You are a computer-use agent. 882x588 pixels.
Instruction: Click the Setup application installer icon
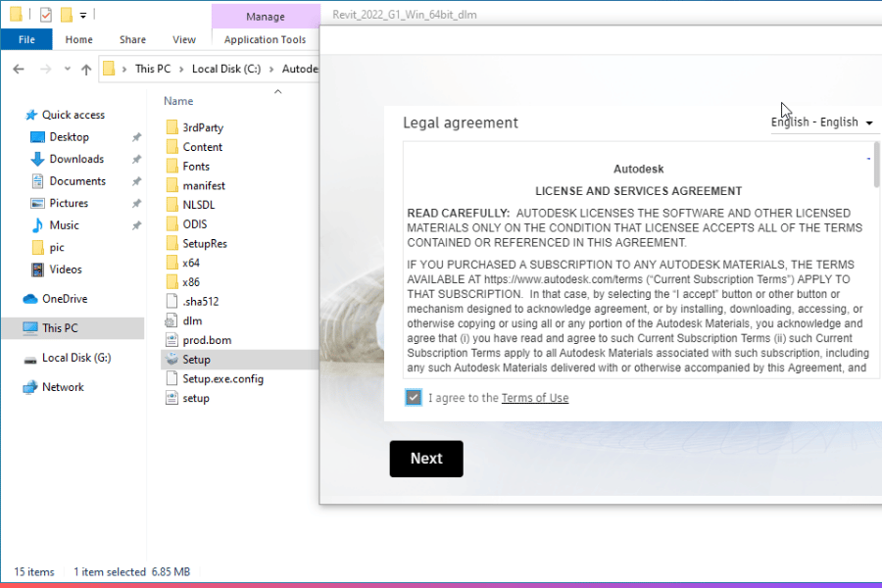[x=171, y=360]
